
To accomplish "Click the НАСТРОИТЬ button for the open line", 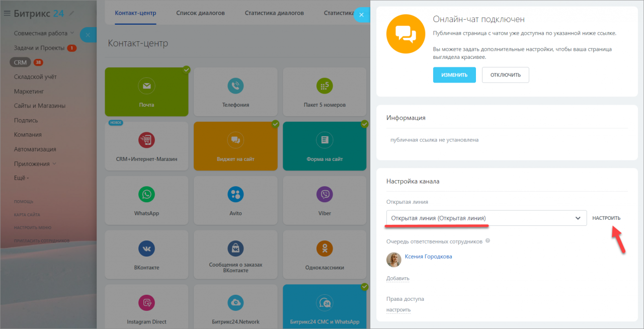I will [x=606, y=218].
